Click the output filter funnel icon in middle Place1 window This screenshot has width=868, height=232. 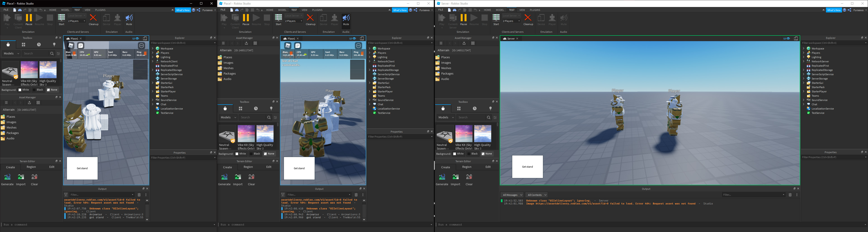283,195
